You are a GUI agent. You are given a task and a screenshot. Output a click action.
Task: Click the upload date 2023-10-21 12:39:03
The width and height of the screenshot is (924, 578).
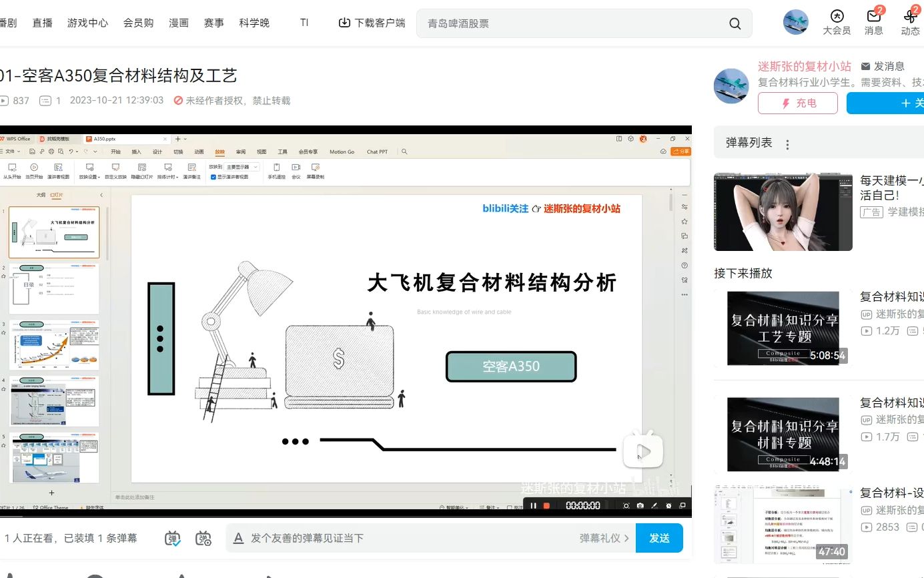click(117, 101)
